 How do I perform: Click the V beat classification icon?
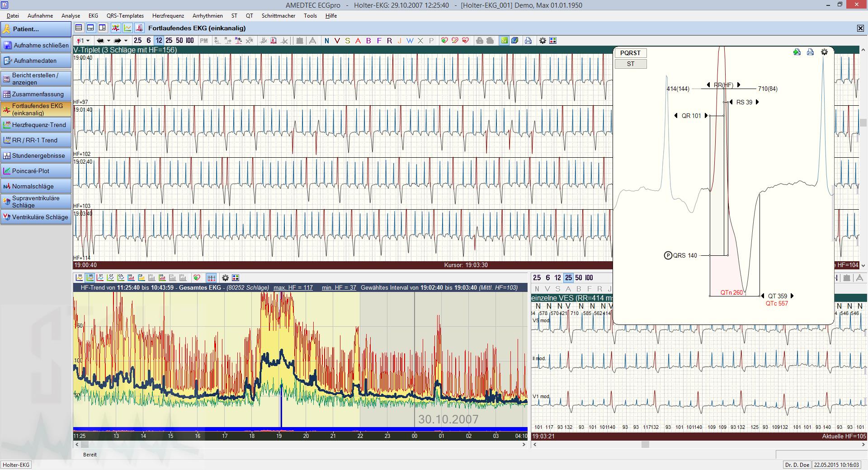point(337,41)
